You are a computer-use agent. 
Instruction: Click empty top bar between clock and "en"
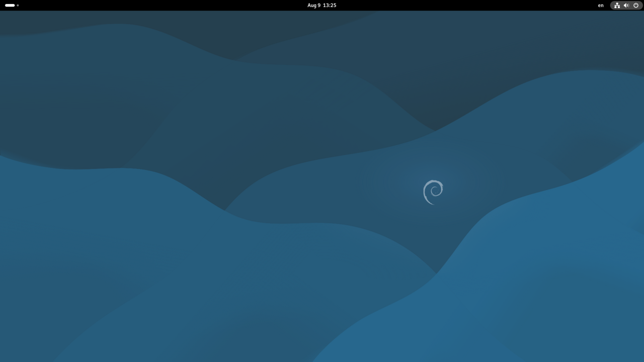(x=468, y=6)
